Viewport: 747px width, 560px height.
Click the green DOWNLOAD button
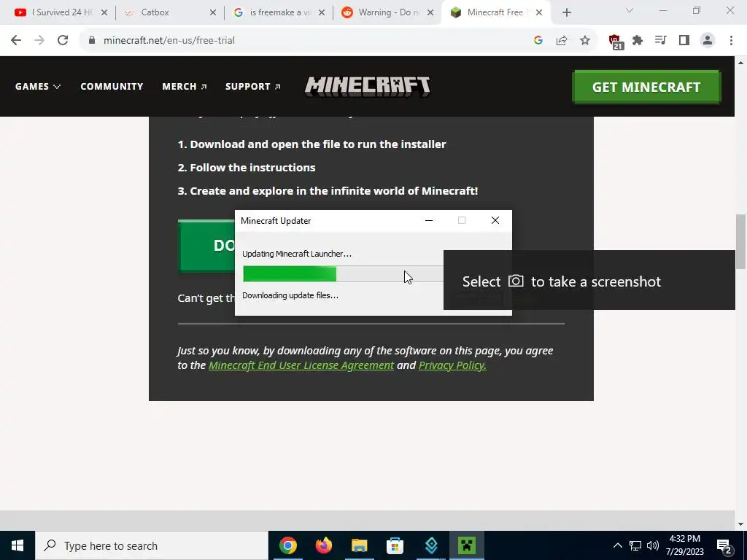(206, 246)
